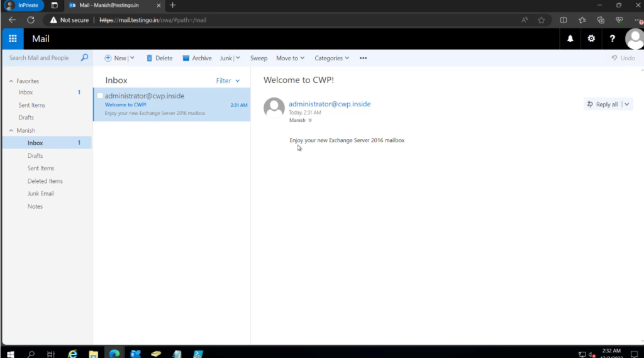Select the Welcome to CWP message checkbox
644x358 pixels.
pos(99,96)
